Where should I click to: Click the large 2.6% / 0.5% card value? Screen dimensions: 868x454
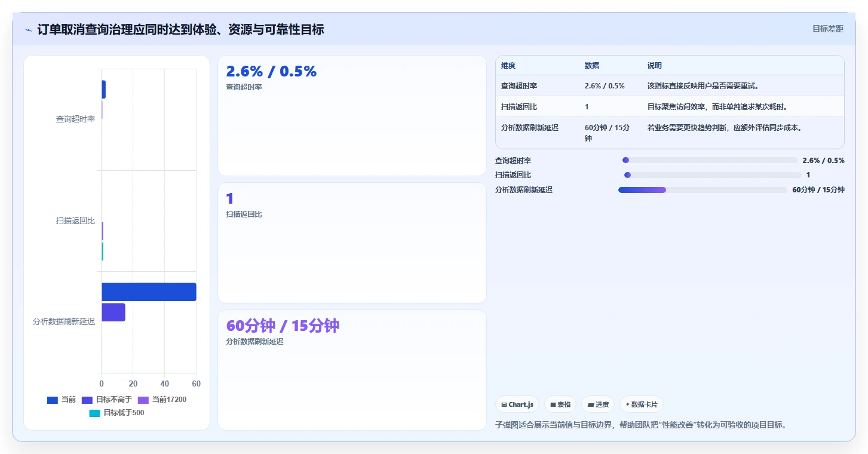click(x=271, y=72)
